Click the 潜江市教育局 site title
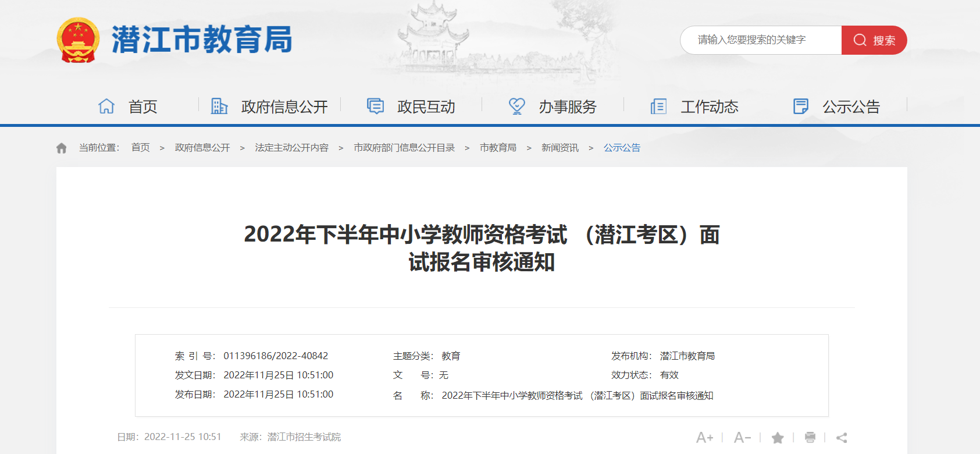Image resolution: width=980 pixels, height=454 pixels. click(202, 40)
